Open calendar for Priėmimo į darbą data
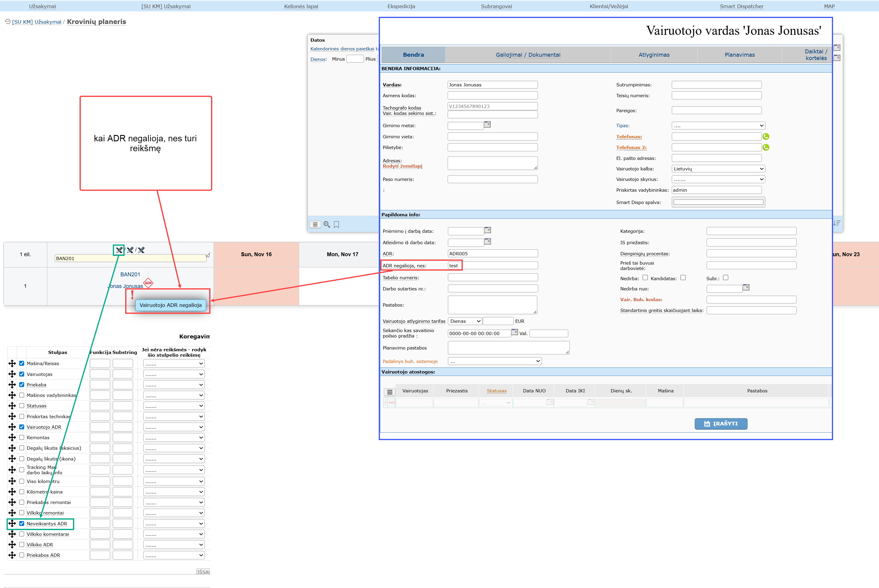Image resolution: width=879 pixels, height=588 pixels. 488,230
